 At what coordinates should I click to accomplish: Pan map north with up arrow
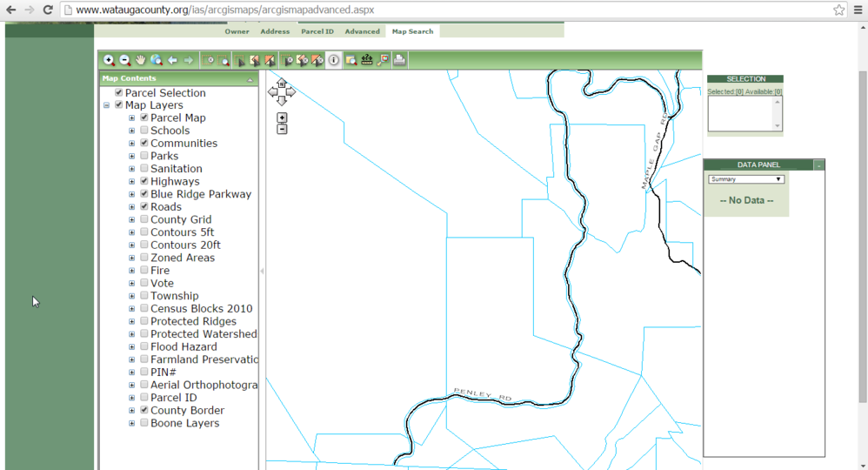point(282,84)
